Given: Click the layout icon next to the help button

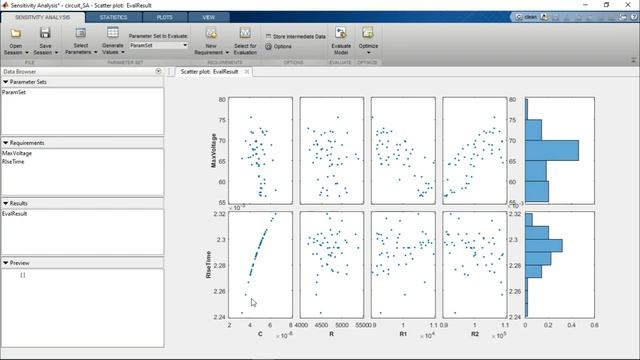Looking at the screenshot, I should (x=623, y=17).
